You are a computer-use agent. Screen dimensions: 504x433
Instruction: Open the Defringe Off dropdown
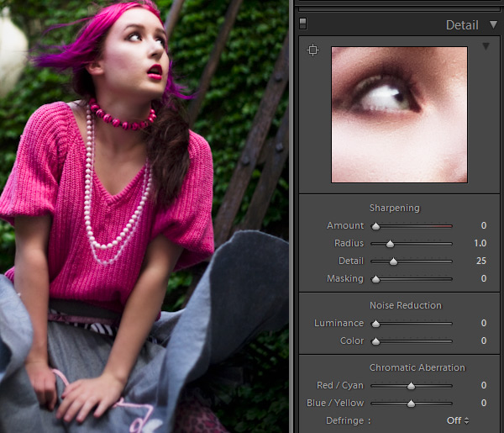tap(458, 420)
